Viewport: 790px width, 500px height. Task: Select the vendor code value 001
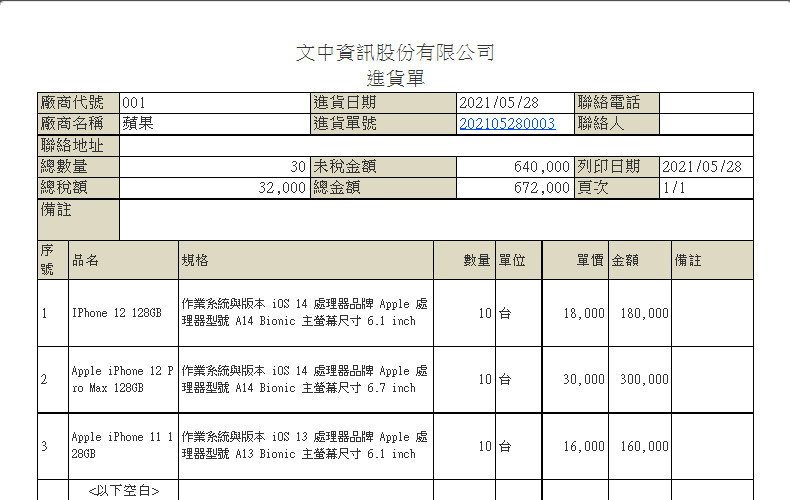(134, 103)
